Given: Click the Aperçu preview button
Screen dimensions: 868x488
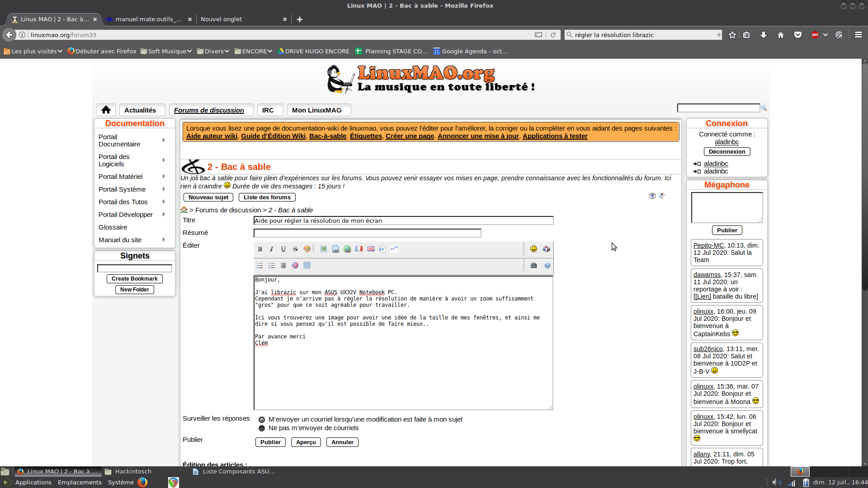Looking at the screenshot, I should pyautogui.click(x=306, y=442).
